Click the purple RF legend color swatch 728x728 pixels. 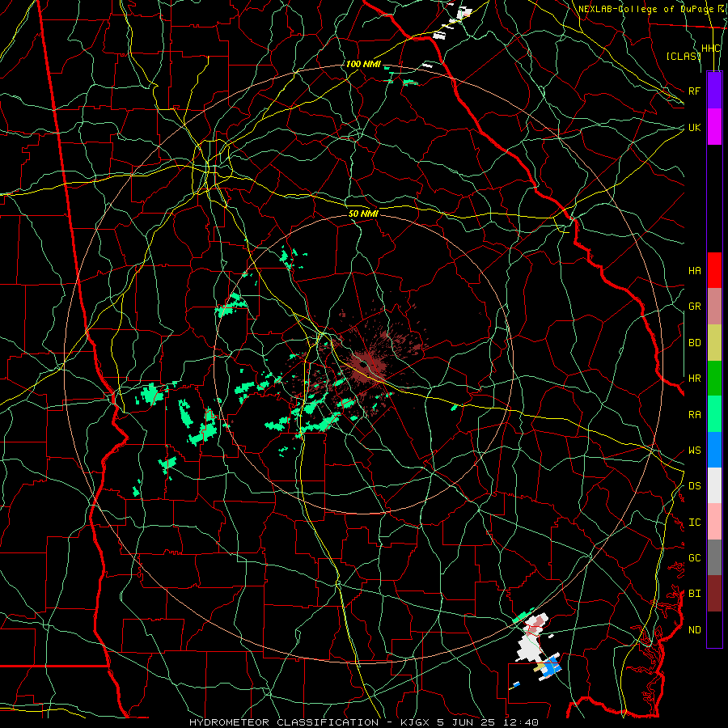pos(714,91)
